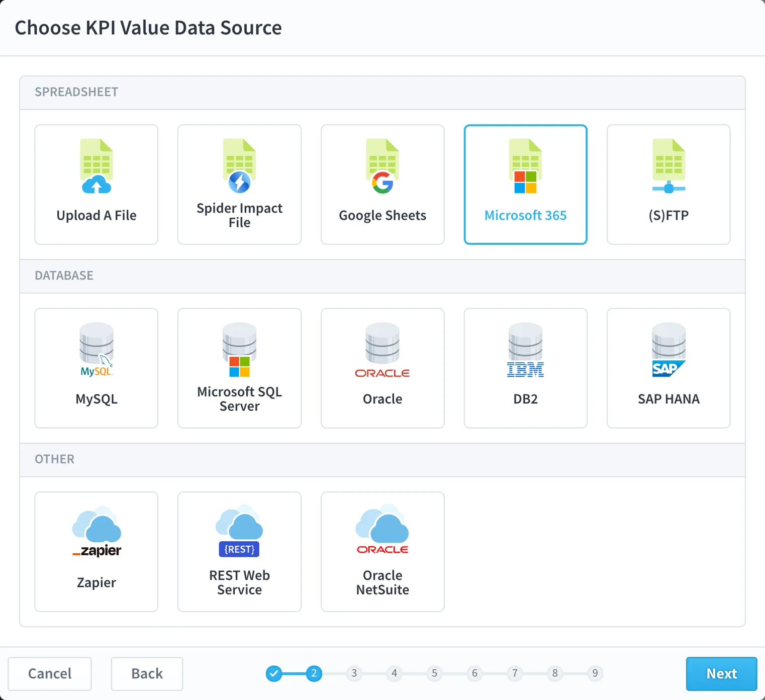The image size is (765, 700).
Task: Pick Google Sheets as the data source
Action: pyautogui.click(x=382, y=184)
